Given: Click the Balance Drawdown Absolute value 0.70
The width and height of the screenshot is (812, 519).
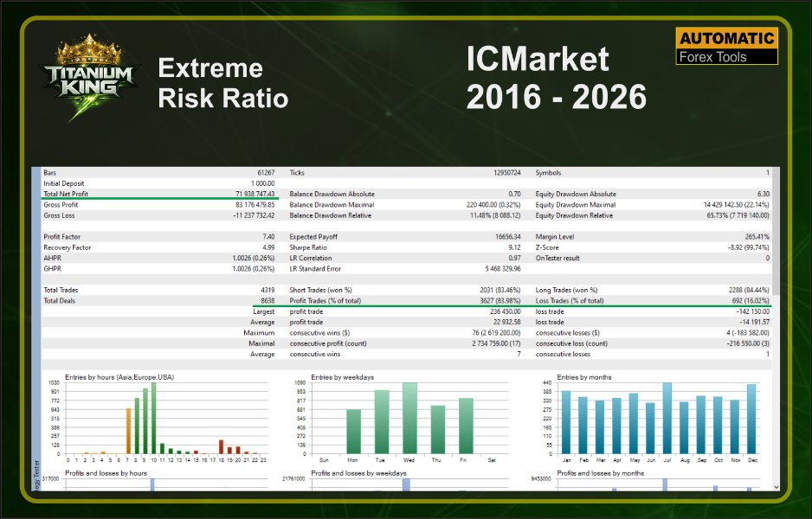Looking at the screenshot, I should (514, 194).
